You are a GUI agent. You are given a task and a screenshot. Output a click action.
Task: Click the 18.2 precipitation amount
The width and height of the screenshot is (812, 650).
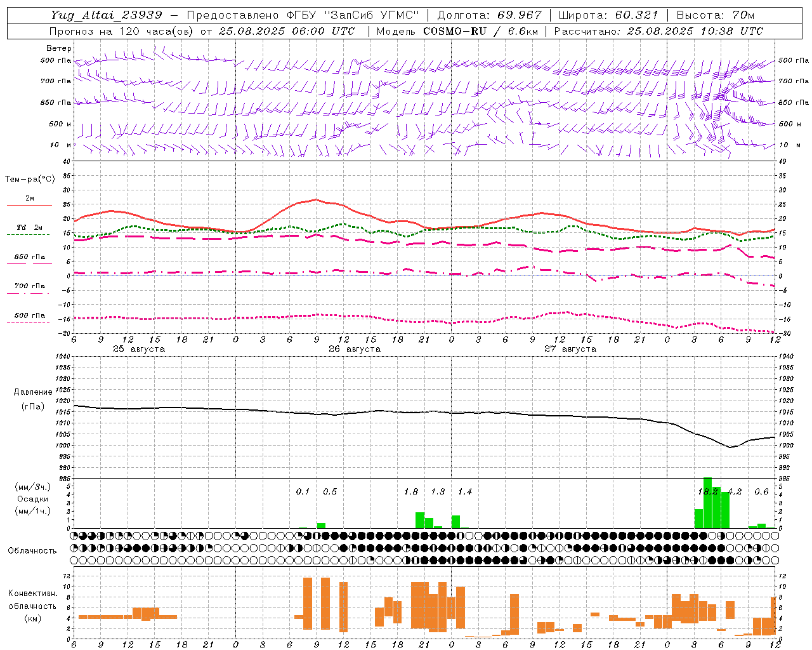click(x=707, y=492)
